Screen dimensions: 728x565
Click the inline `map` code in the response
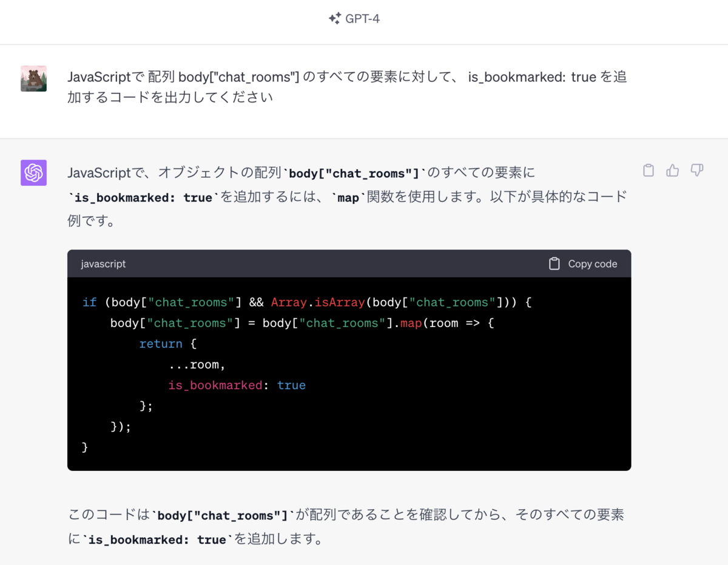(348, 198)
